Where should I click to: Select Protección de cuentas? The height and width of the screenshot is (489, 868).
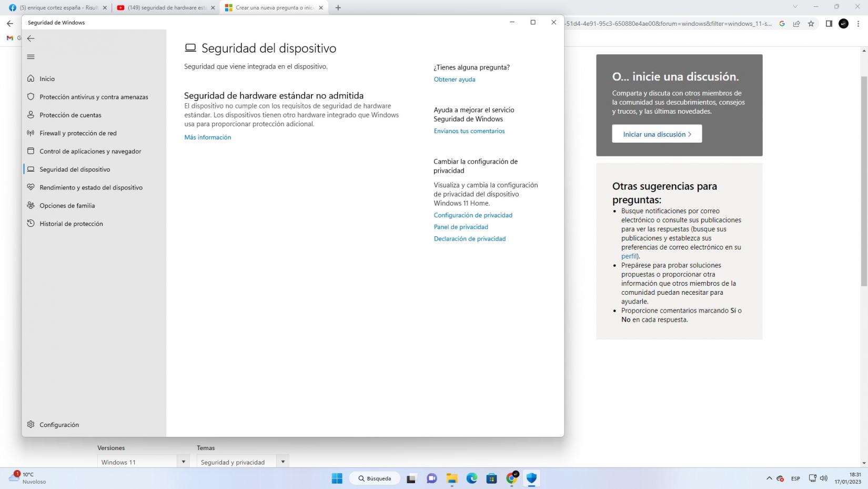click(x=94, y=115)
